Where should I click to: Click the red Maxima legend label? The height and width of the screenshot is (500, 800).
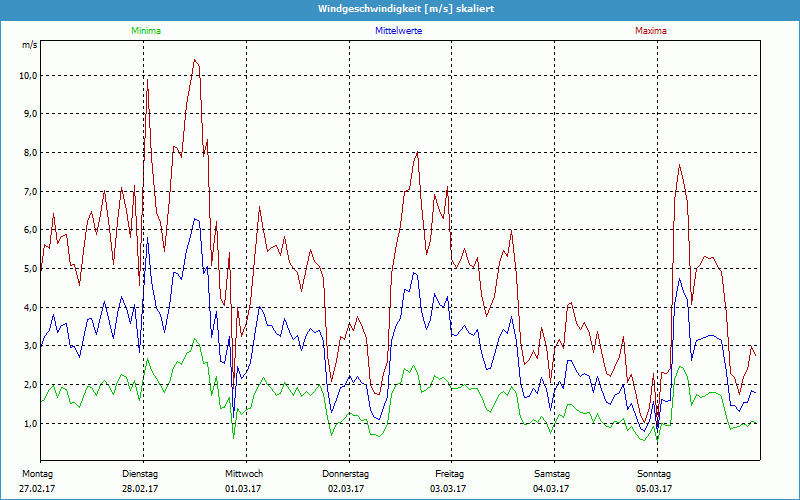coord(651,31)
